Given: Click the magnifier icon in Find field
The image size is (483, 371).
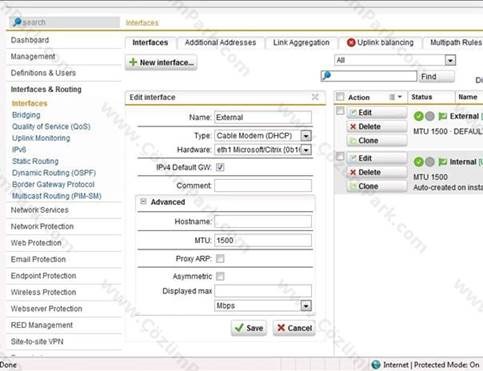Looking at the screenshot, I should tap(327, 76).
